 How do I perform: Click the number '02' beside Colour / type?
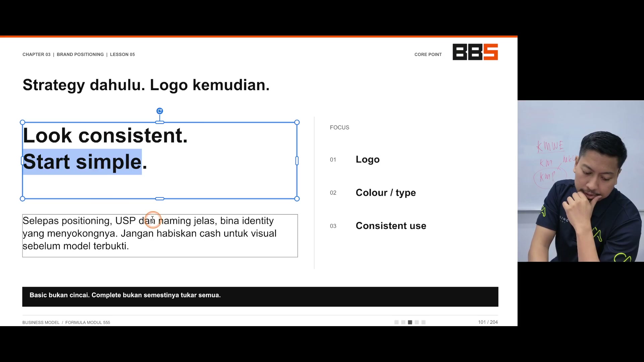[x=333, y=193]
